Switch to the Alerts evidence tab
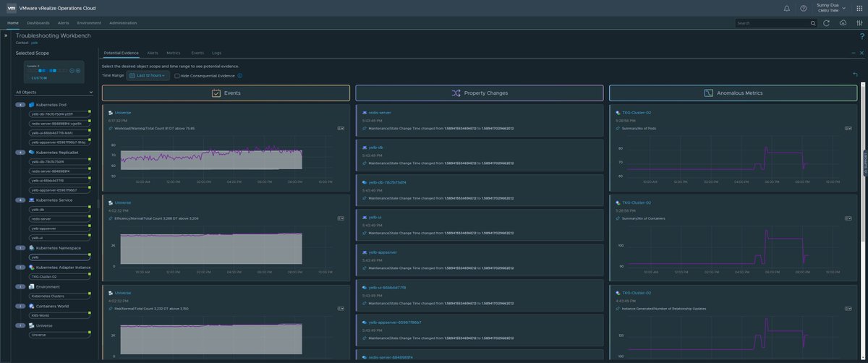Screen dimensions: 868x363 coord(153,53)
